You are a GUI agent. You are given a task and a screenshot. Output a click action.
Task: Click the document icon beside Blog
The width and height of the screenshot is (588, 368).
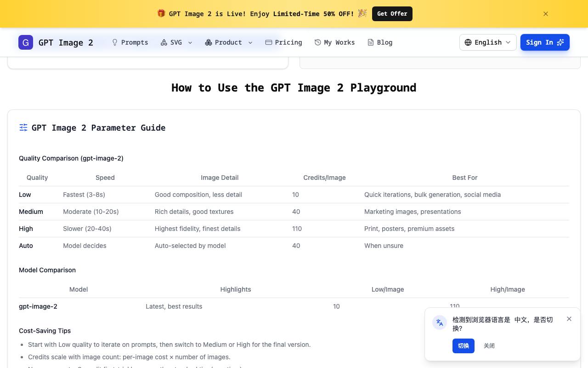pos(371,42)
